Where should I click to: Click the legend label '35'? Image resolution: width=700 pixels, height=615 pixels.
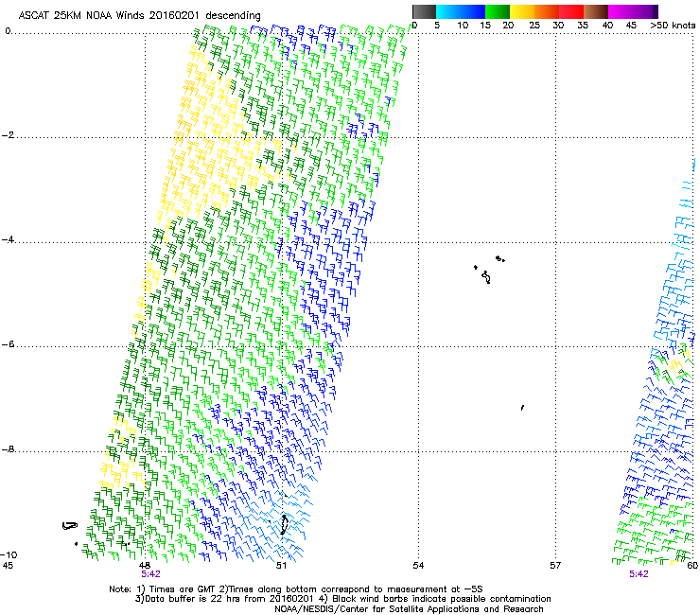[583, 26]
